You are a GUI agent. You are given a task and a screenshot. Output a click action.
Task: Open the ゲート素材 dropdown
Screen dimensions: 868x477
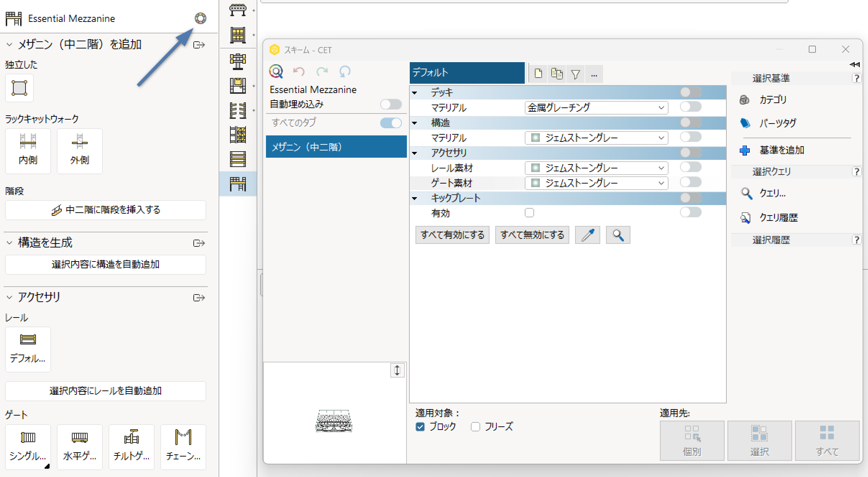pyautogui.click(x=596, y=183)
